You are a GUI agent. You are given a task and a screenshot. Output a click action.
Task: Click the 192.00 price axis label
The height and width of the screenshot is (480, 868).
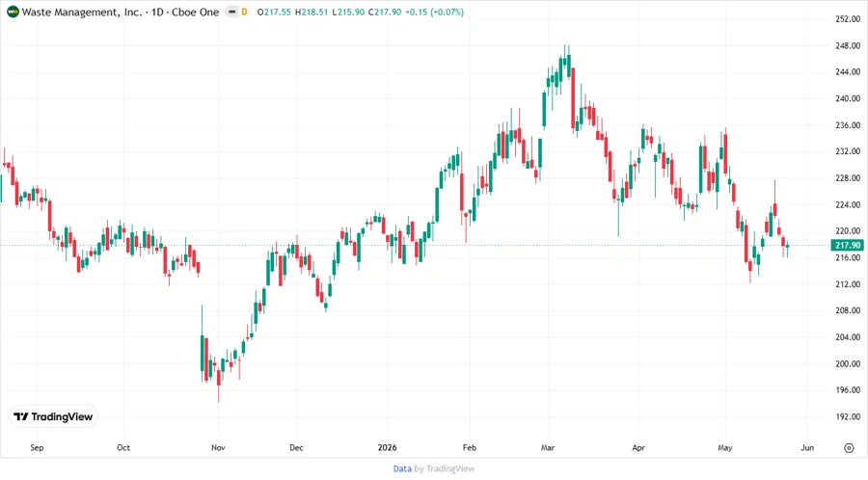tap(848, 416)
